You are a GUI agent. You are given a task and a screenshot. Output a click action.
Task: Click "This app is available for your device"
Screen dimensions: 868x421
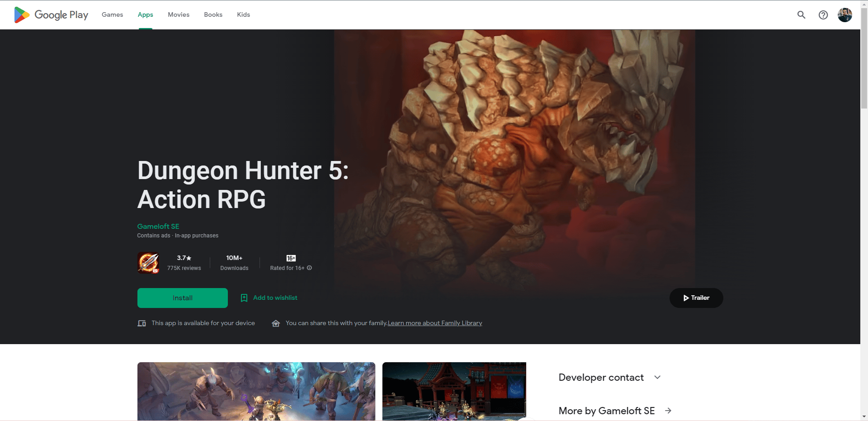pos(203,323)
